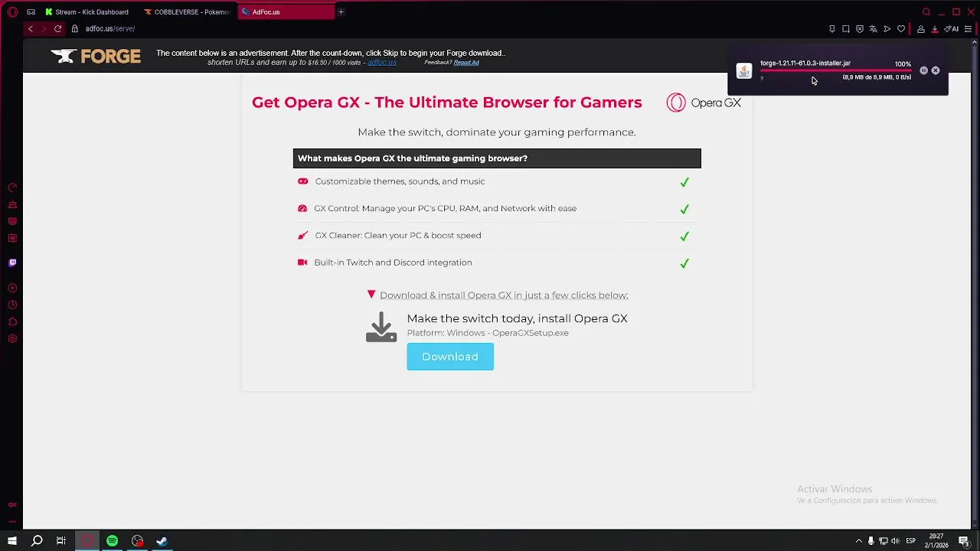Click GX Control feature row text
Image resolution: width=980 pixels, height=551 pixels.
point(445,208)
